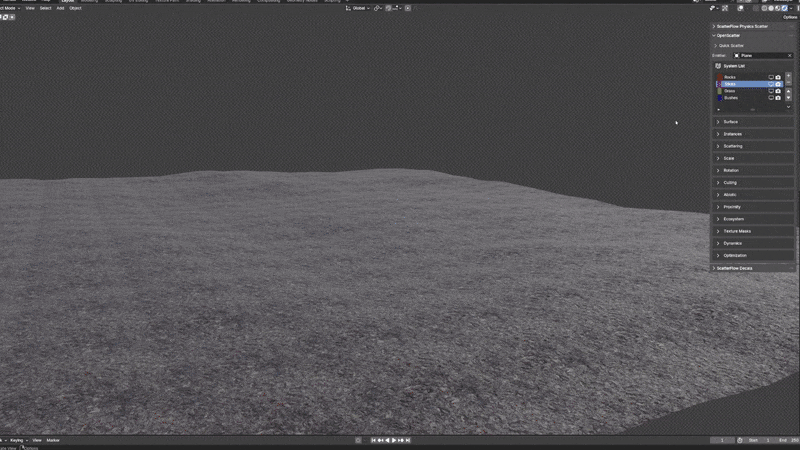
Task: Open the shading options dropdown arrow
Action: click(x=791, y=8)
